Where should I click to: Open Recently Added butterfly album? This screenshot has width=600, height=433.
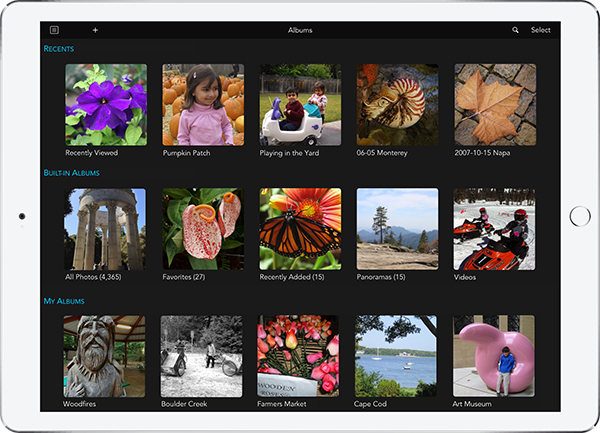pos(300,229)
